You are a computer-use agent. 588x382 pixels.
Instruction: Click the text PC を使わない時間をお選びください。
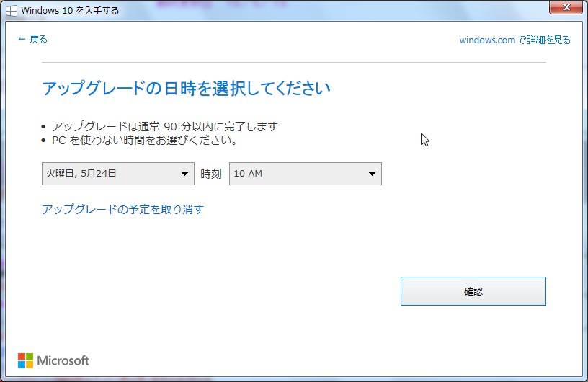click(x=144, y=141)
